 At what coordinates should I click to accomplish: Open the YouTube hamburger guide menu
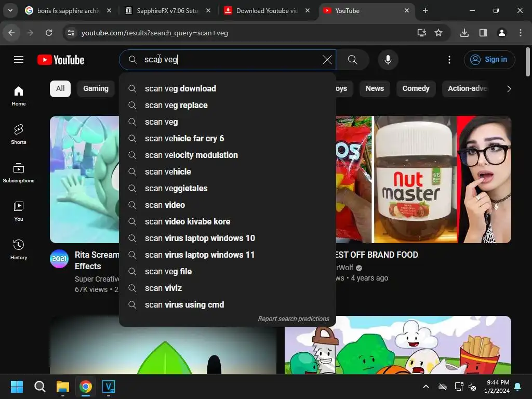[x=19, y=60]
